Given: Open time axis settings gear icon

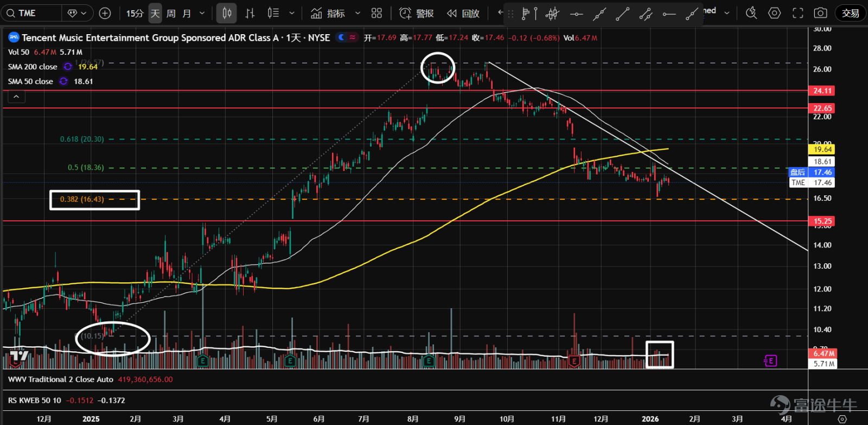Looking at the screenshot, I should (x=842, y=419).
